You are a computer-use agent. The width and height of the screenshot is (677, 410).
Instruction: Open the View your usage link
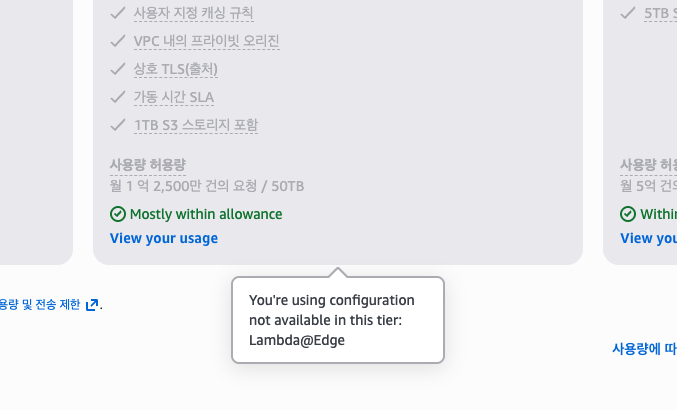[164, 238]
